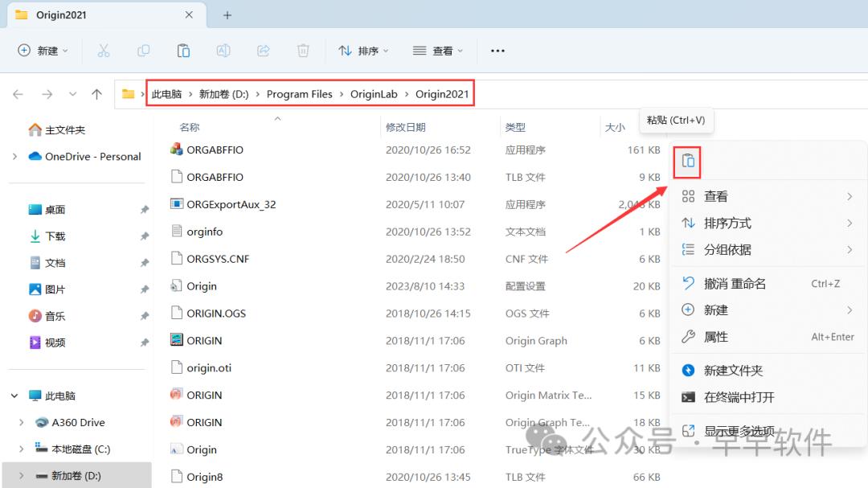Click the Paste icon in the toolbar
Viewport: 868px width, 488px height.
(x=183, y=50)
